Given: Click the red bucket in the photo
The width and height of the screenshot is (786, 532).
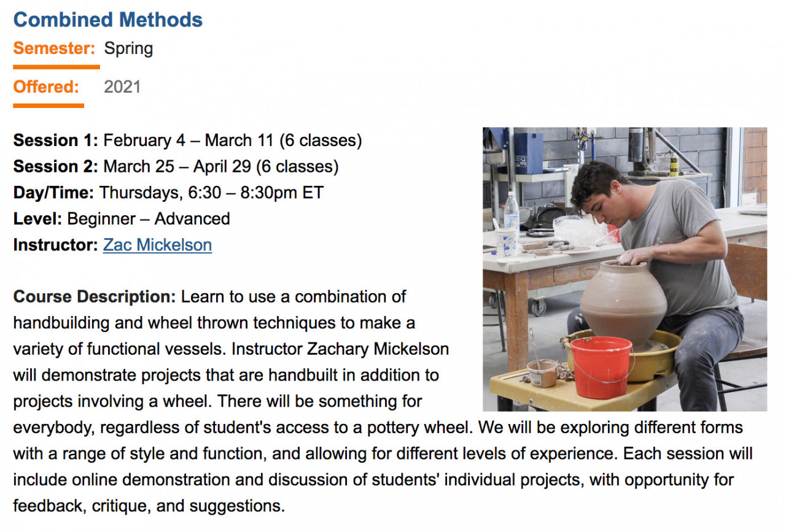Looking at the screenshot, I should pos(601,367).
